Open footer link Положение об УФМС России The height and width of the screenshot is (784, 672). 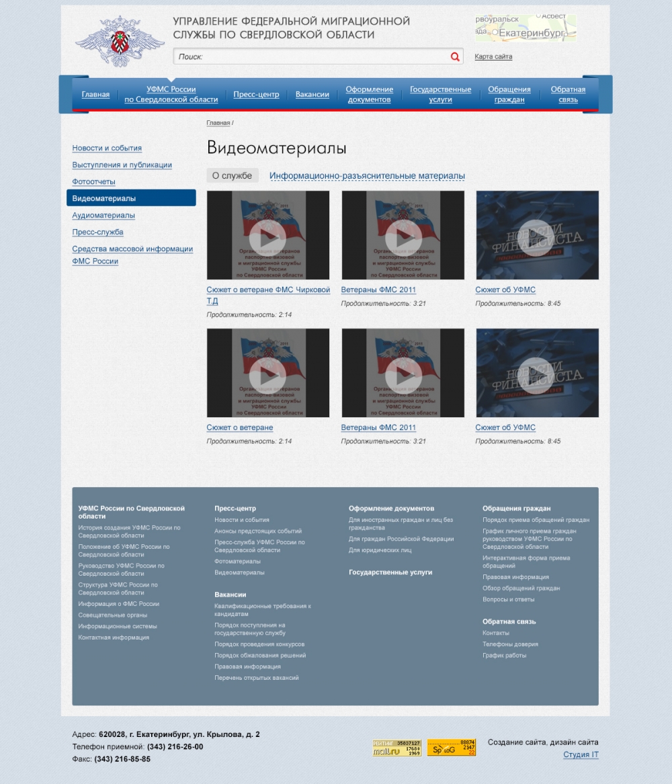click(124, 550)
